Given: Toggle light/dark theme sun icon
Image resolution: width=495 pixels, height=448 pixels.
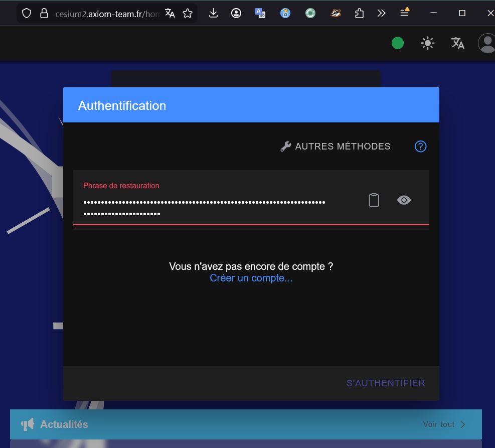Looking at the screenshot, I should (427, 44).
